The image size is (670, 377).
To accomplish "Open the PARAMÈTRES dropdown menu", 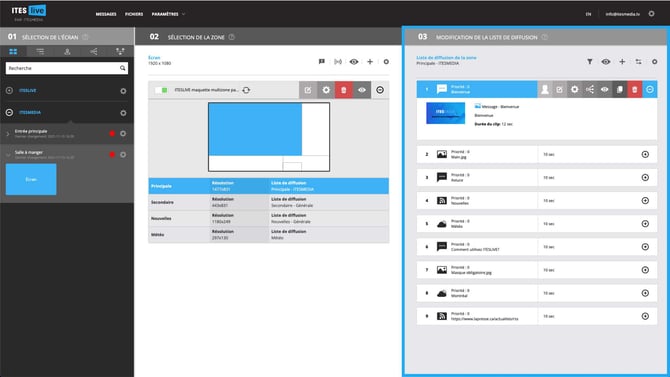I will click(168, 14).
